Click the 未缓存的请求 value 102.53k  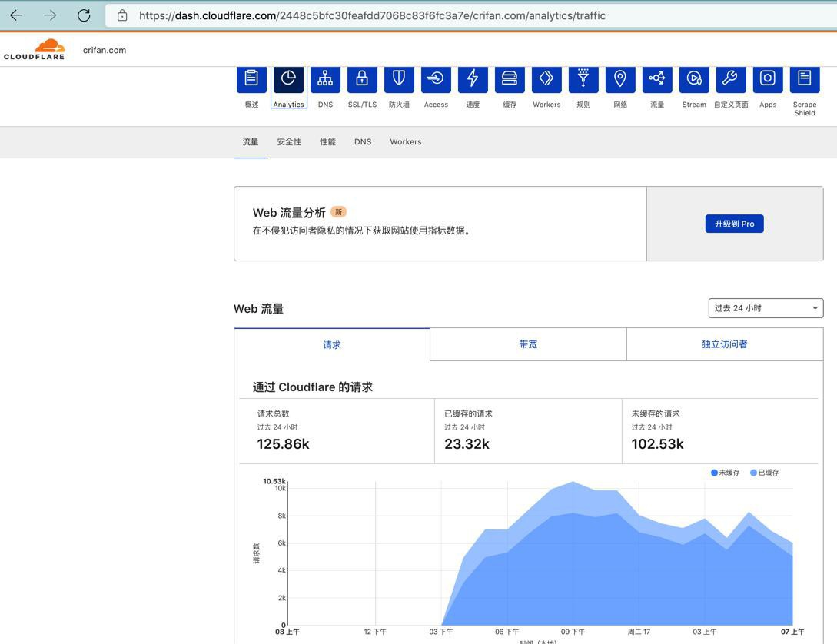click(x=658, y=444)
